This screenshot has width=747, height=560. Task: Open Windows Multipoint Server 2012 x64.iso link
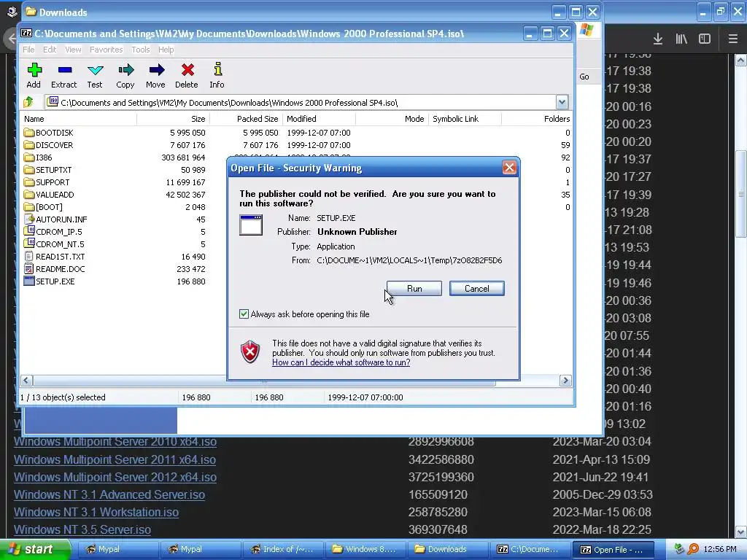click(x=115, y=477)
